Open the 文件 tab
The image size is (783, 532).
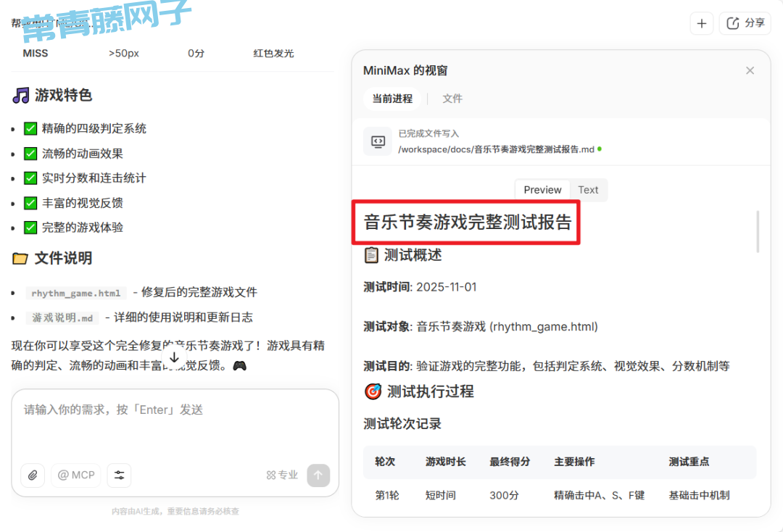pyautogui.click(x=452, y=99)
